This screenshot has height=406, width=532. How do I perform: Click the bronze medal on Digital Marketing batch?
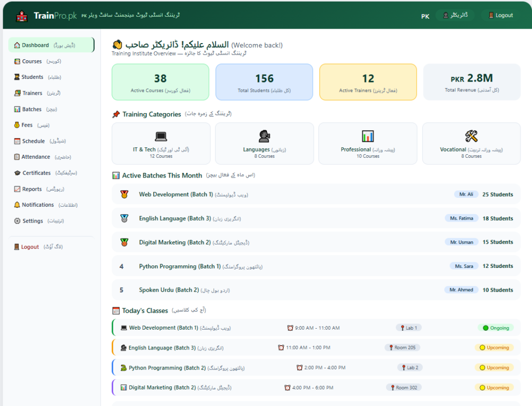point(124,242)
